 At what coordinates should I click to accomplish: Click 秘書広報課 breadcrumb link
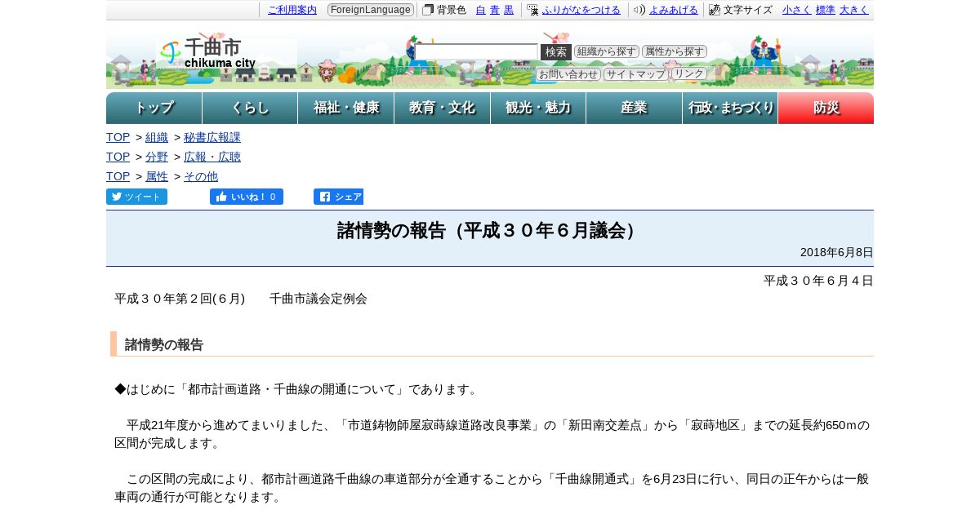pos(212,137)
